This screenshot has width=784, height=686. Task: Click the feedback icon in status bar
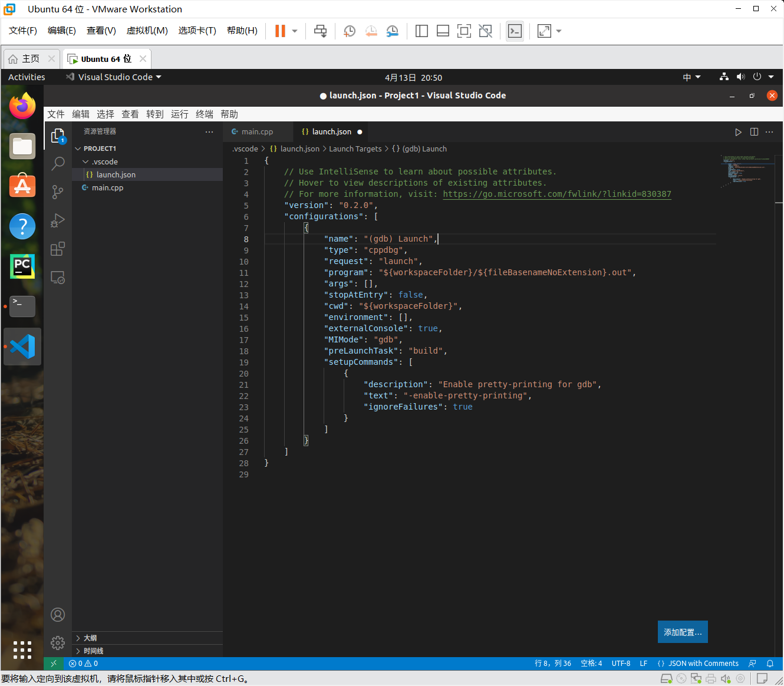click(752, 664)
